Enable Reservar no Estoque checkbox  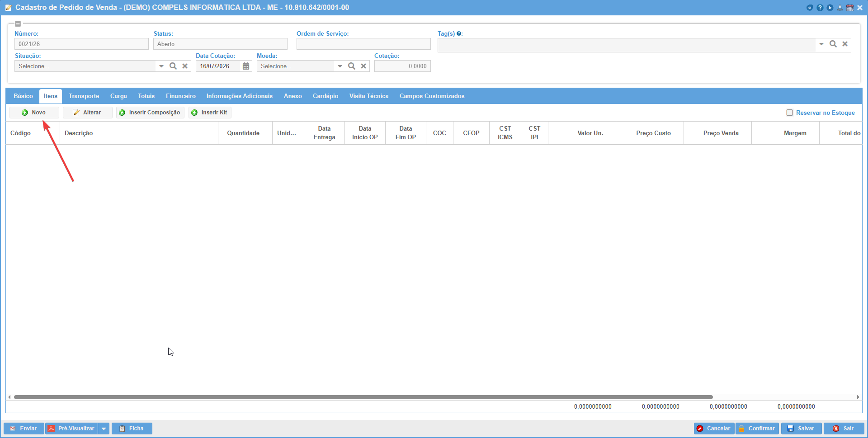(x=790, y=113)
